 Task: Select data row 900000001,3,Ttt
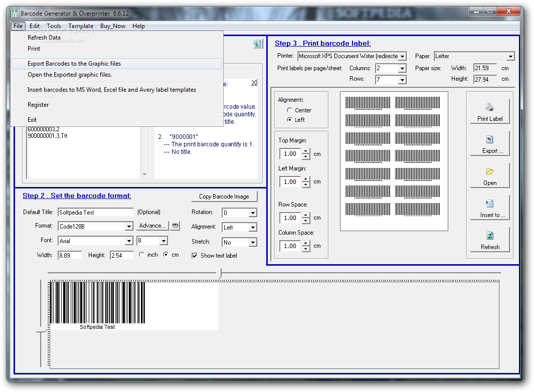coord(47,135)
